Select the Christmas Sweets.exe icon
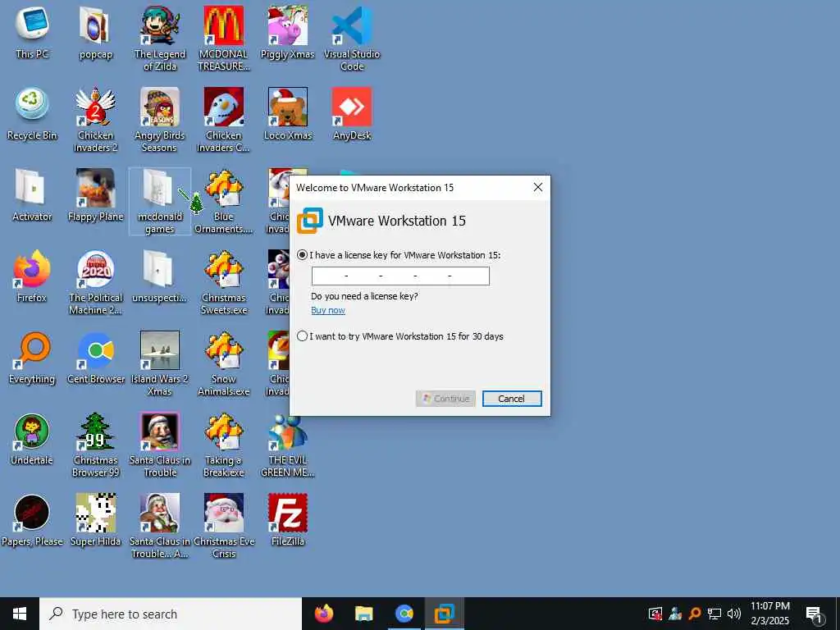Screen dimensions: 840x630 (x=224, y=282)
